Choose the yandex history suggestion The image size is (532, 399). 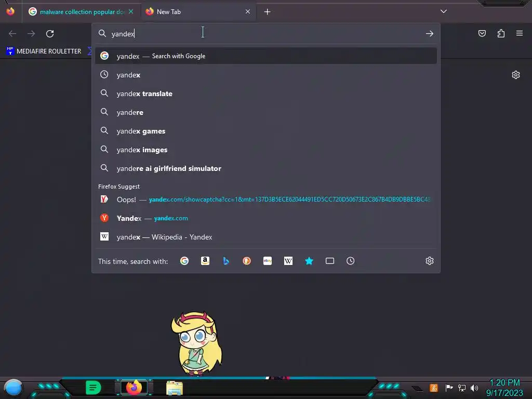pyautogui.click(x=266, y=75)
